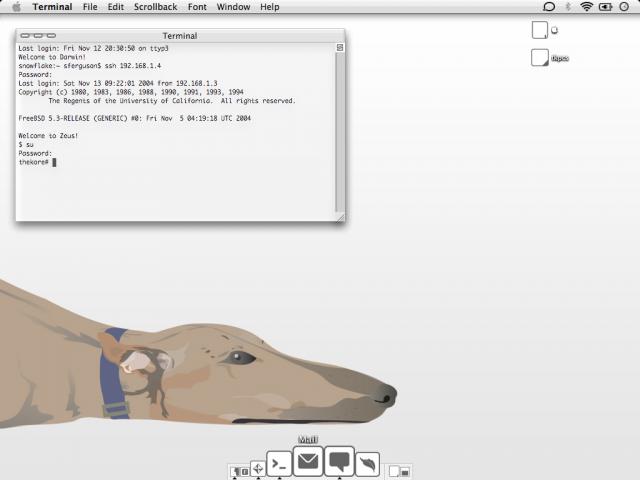The image size is (640, 480).
Task: Select the top desktop drive icon
Action: click(540, 30)
